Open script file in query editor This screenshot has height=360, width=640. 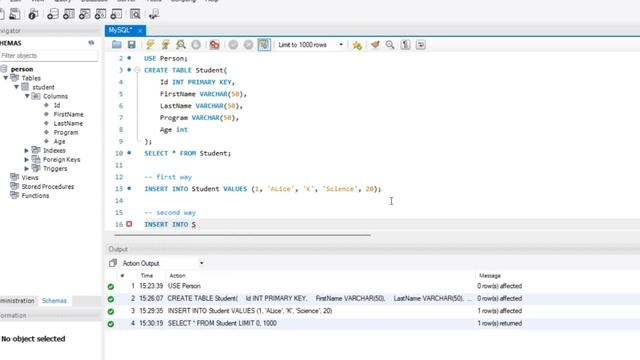tap(116, 44)
